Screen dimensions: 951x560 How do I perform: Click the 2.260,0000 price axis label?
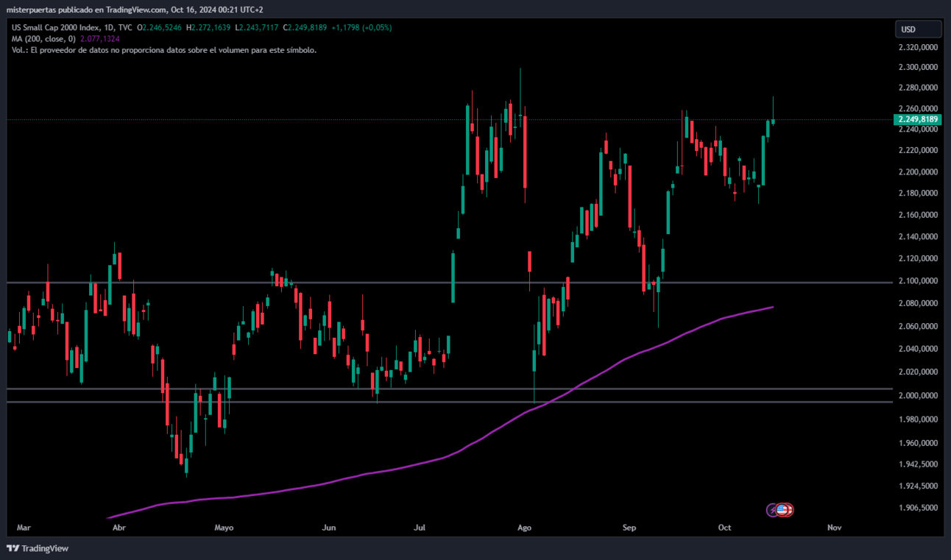(x=918, y=109)
